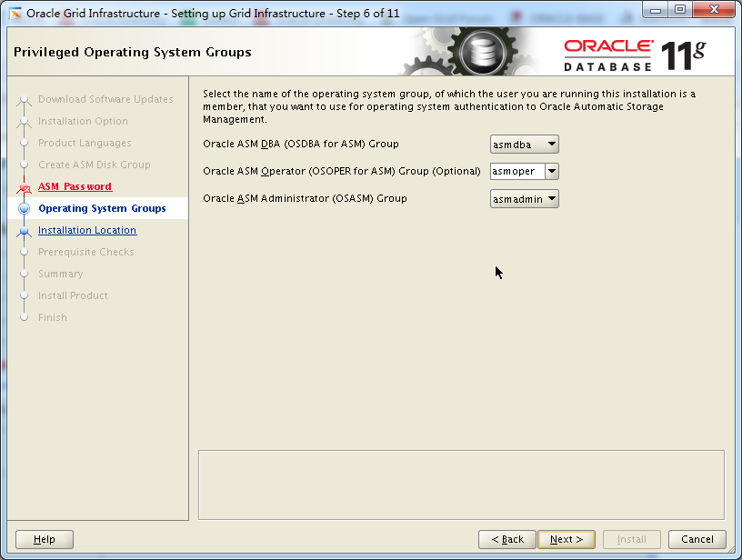Viewport: 742px width, 560px height.
Task: Click the Operating System Groups current-step bullet
Action: 25,208
